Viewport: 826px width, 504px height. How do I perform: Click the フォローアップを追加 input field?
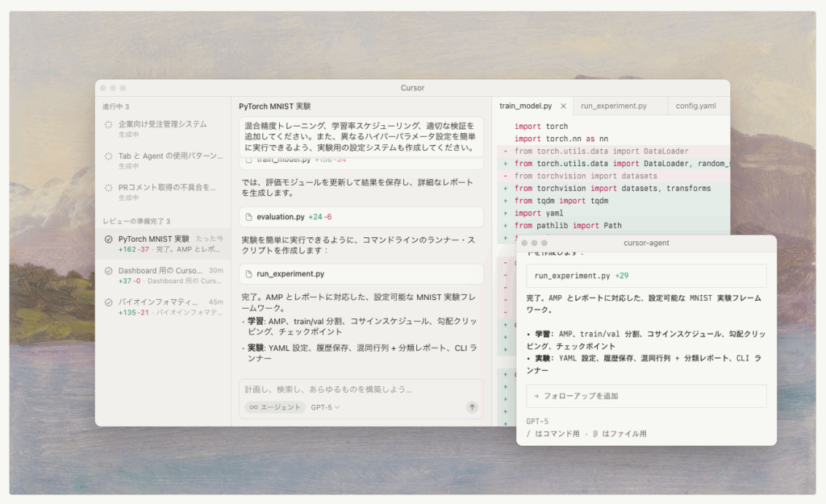click(x=645, y=396)
